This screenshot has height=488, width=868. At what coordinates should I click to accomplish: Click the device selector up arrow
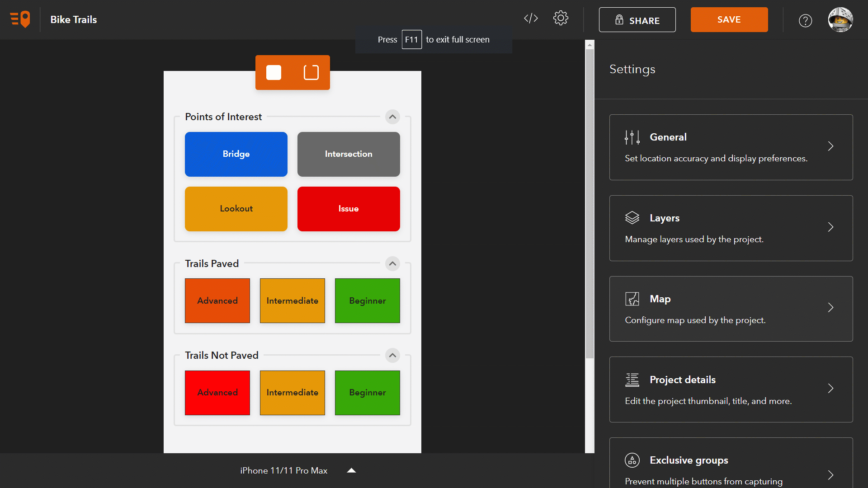pyautogui.click(x=351, y=470)
